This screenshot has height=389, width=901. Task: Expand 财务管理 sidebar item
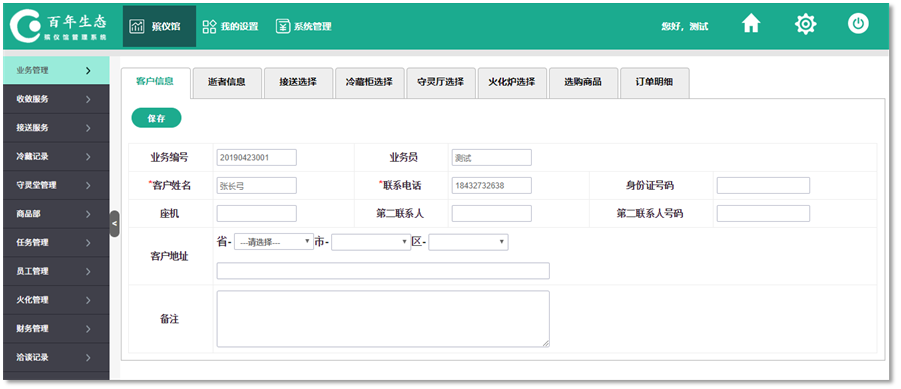pos(56,329)
